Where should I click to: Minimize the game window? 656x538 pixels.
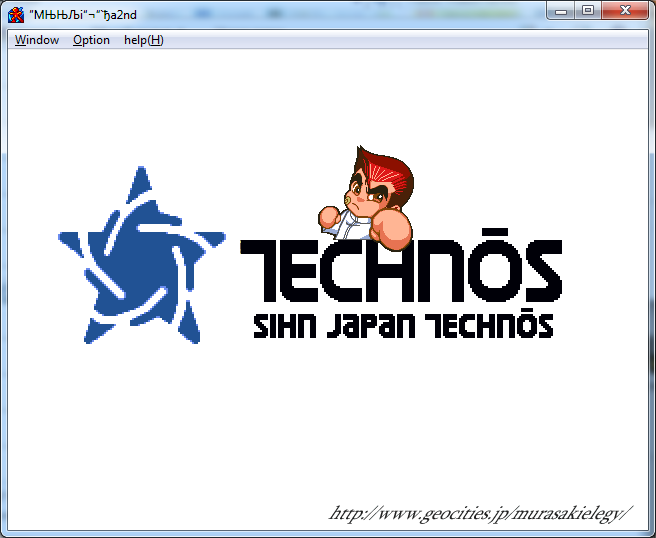pos(561,10)
